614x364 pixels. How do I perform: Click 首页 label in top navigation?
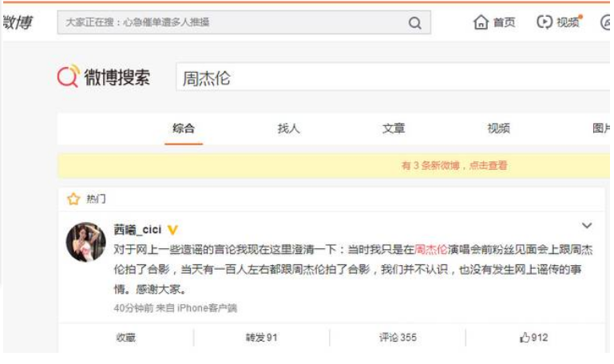504,22
